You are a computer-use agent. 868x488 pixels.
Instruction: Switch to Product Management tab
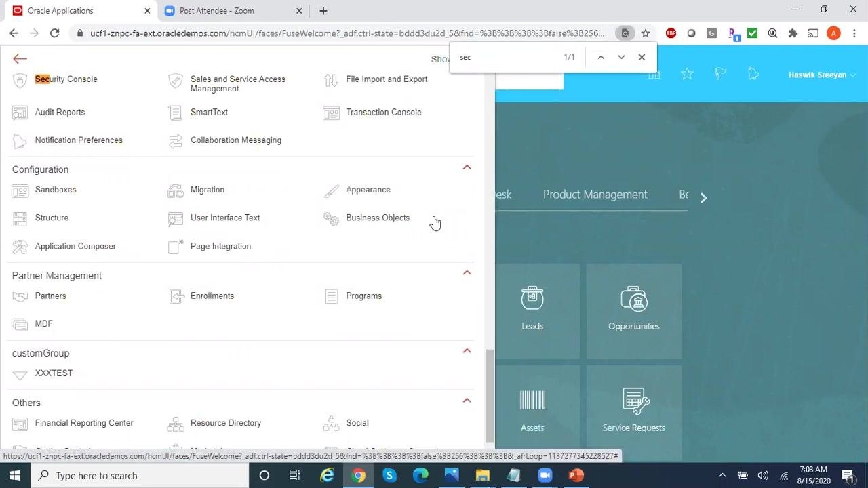coord(595,195)
